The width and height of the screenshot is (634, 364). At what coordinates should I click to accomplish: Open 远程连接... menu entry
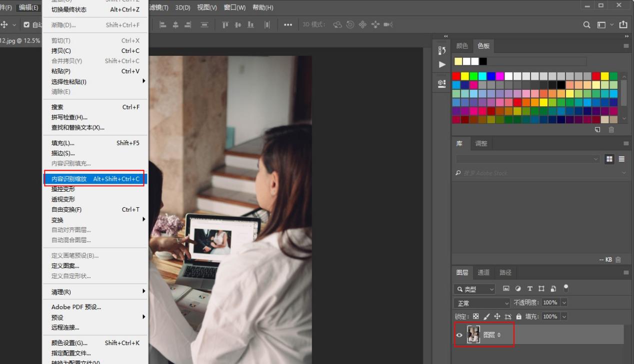click(x=95, y=328)
